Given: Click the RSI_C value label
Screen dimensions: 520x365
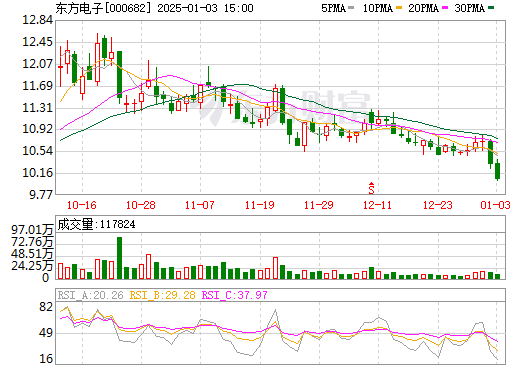Looking at the screenshot, I should pos(235,295).
